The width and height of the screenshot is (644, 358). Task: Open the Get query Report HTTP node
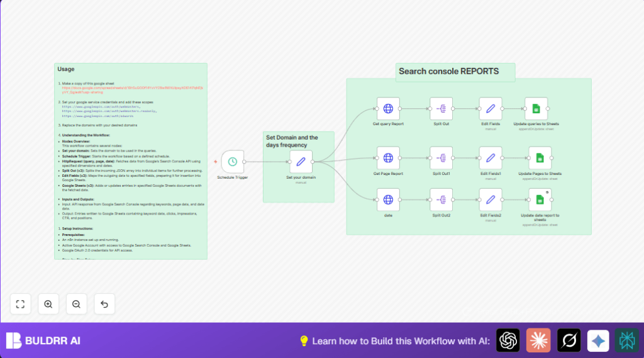point(388,108)
